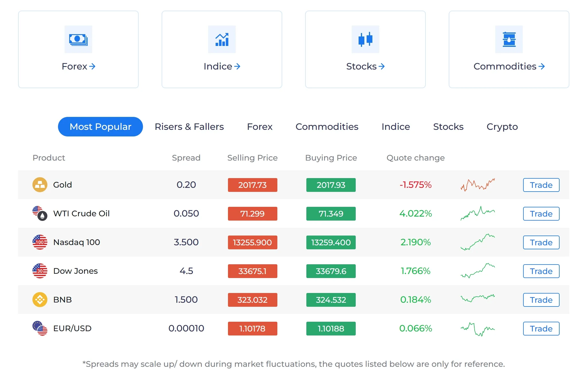The image size is (588, 378).
Task: Click the Selling Price column header
Action: point(253,158)
